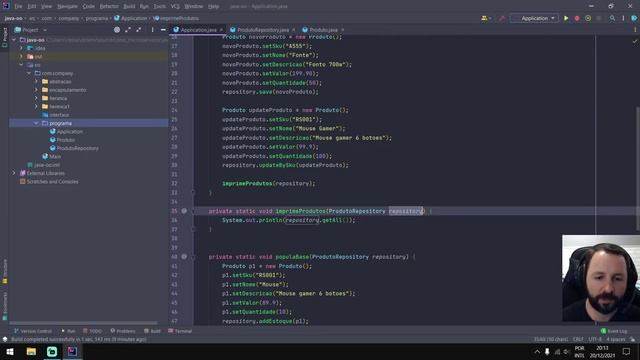640x360 pixels.
Task: Open the Windows notification center
Action: 627,351
